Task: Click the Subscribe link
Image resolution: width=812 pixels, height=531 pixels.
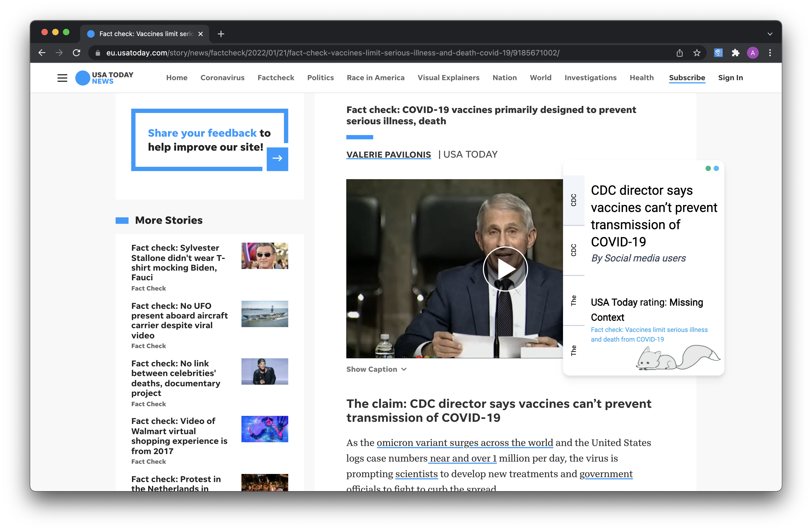Action: tap(687, 78)
